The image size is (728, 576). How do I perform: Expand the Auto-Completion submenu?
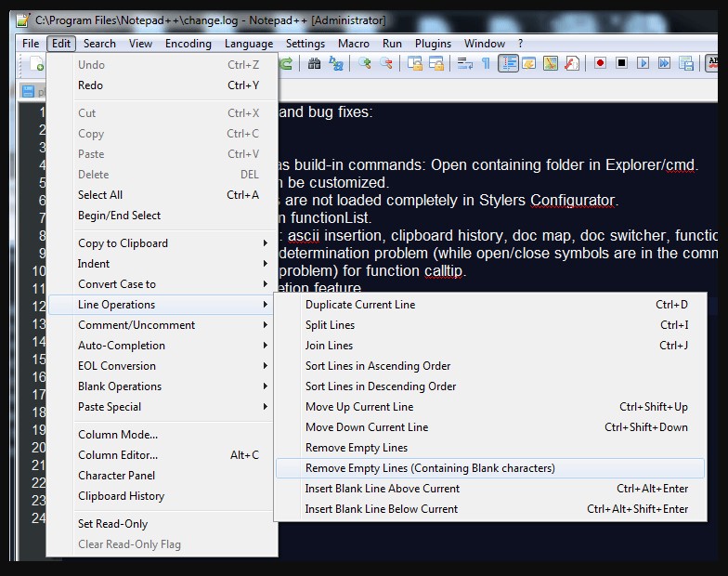(160, 346)
